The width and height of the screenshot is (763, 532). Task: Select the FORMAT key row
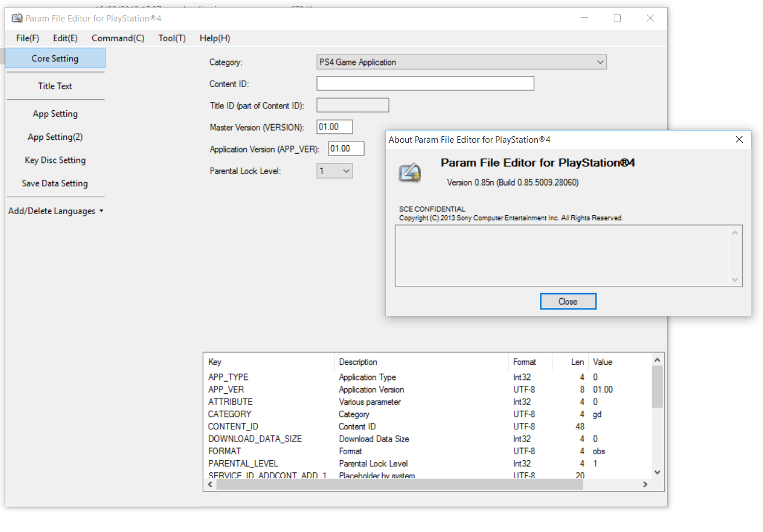pyautogui.click(x=427, y=451)
